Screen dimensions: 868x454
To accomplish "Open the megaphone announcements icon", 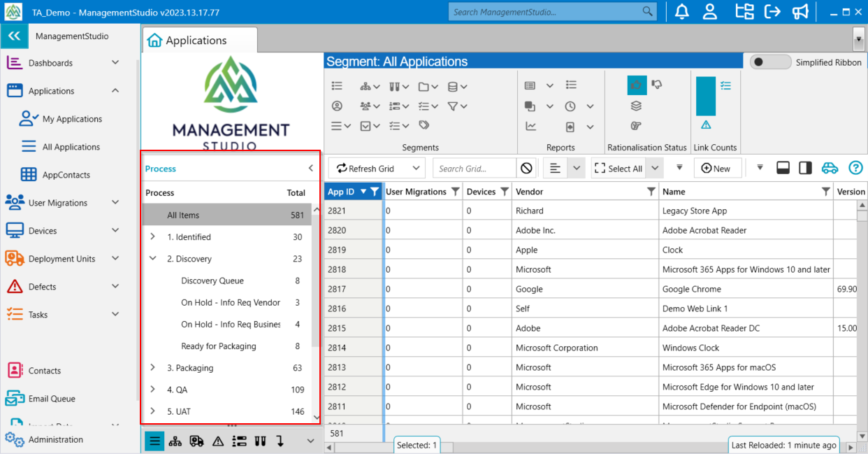I will tap(800, 12).
